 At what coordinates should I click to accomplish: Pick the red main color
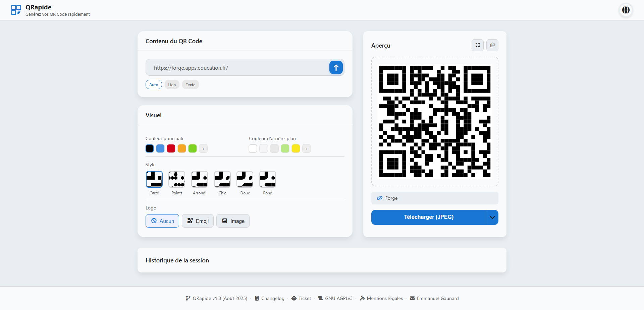pos(171,148)
